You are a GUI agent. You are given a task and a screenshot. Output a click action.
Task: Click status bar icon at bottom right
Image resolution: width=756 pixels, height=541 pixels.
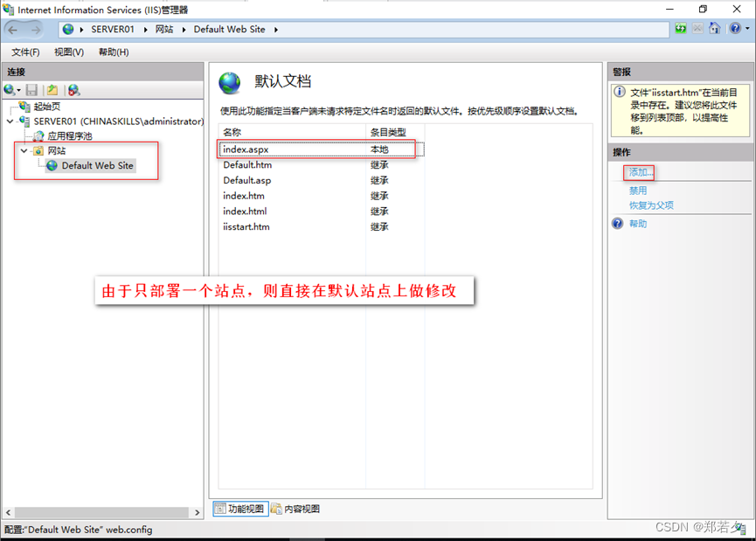741,529
